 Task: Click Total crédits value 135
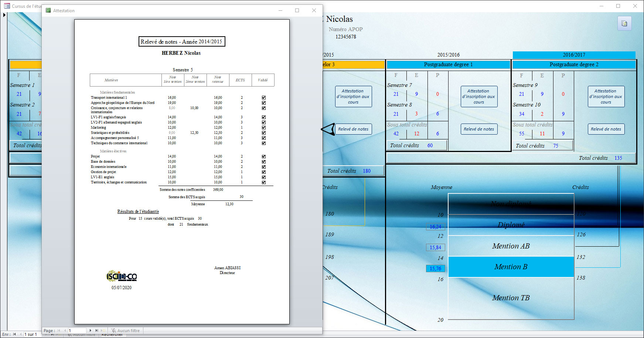[618, 158]
